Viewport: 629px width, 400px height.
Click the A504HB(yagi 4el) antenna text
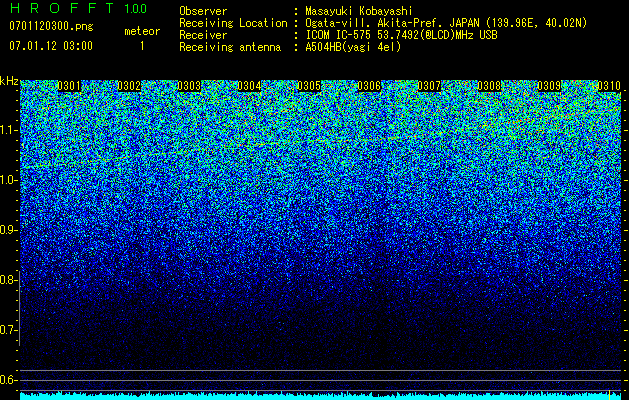pos(353,47)
